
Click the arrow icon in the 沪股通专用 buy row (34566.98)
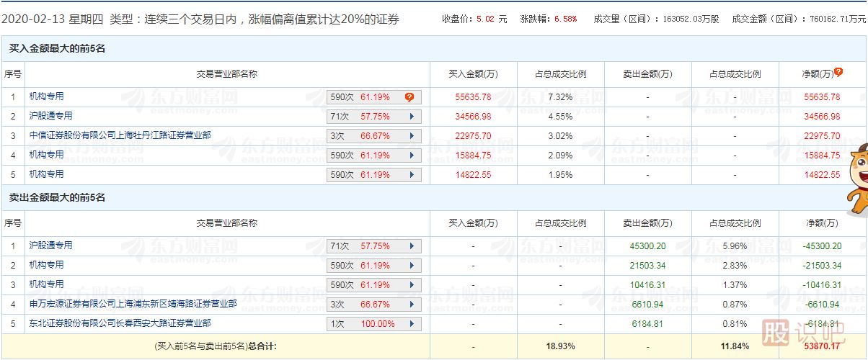[412, 117]
